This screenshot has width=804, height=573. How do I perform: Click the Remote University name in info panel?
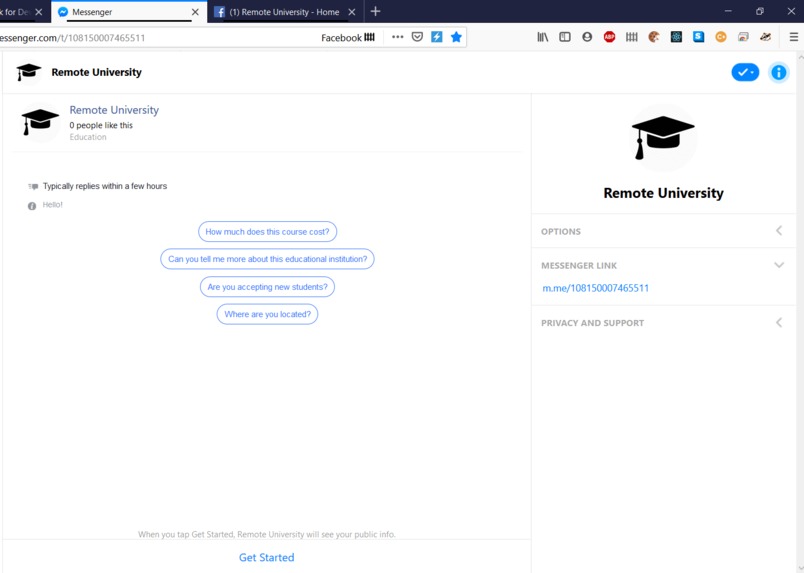point(663,193)
